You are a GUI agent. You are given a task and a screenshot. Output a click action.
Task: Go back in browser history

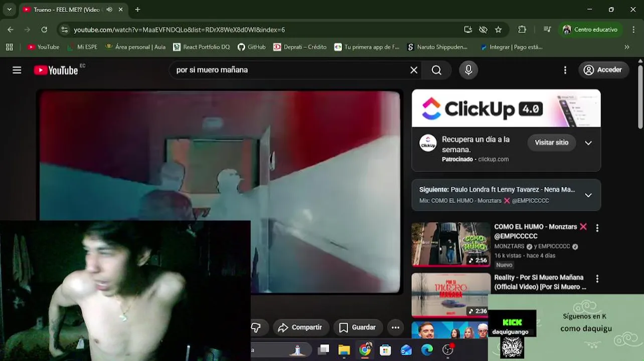pyautogui.click(x=11, y=30)
